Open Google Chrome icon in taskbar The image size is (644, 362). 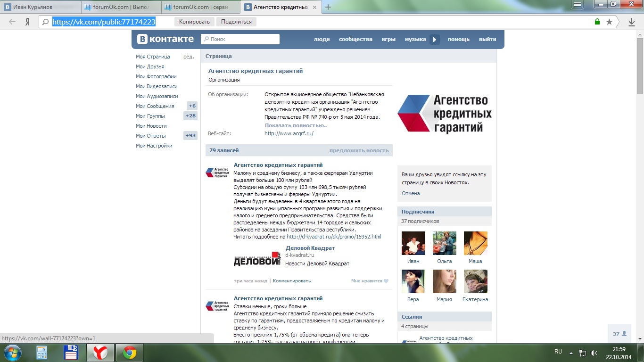coord(130,353)
